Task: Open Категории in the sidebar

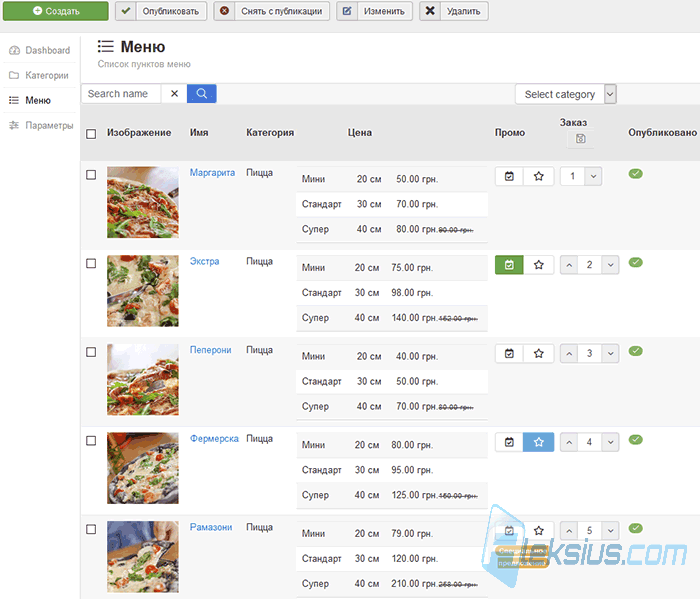Action: tap(39, 75)
